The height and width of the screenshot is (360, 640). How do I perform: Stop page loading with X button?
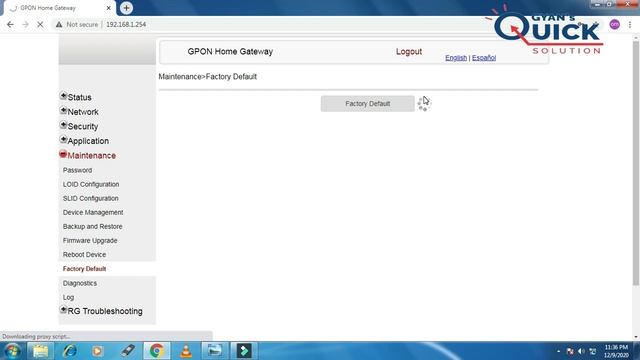click(40, 24)
